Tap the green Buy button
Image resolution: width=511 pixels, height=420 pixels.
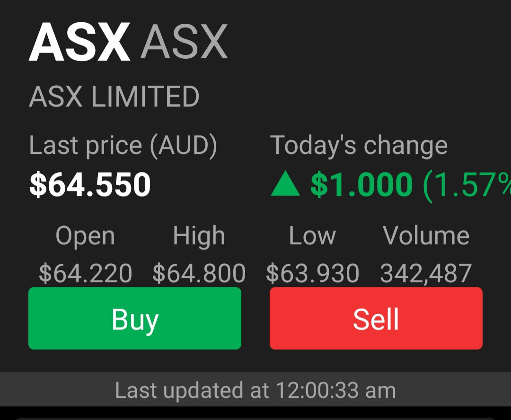(x=135, y=318)
